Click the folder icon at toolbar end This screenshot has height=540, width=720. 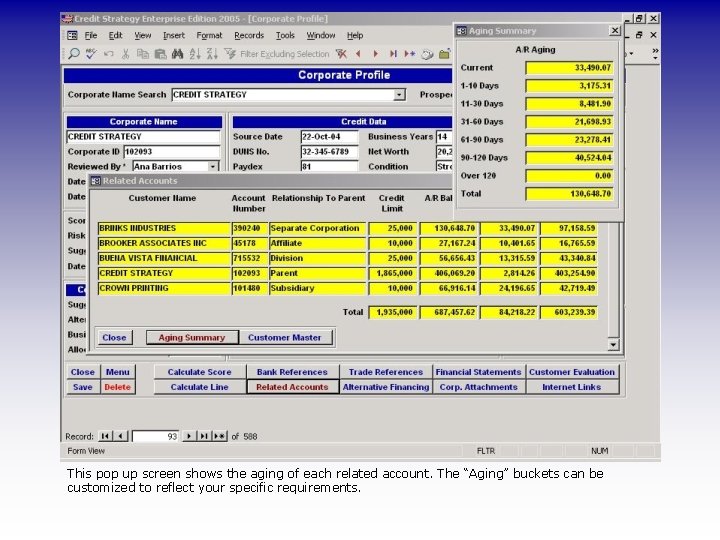point(444,54)
